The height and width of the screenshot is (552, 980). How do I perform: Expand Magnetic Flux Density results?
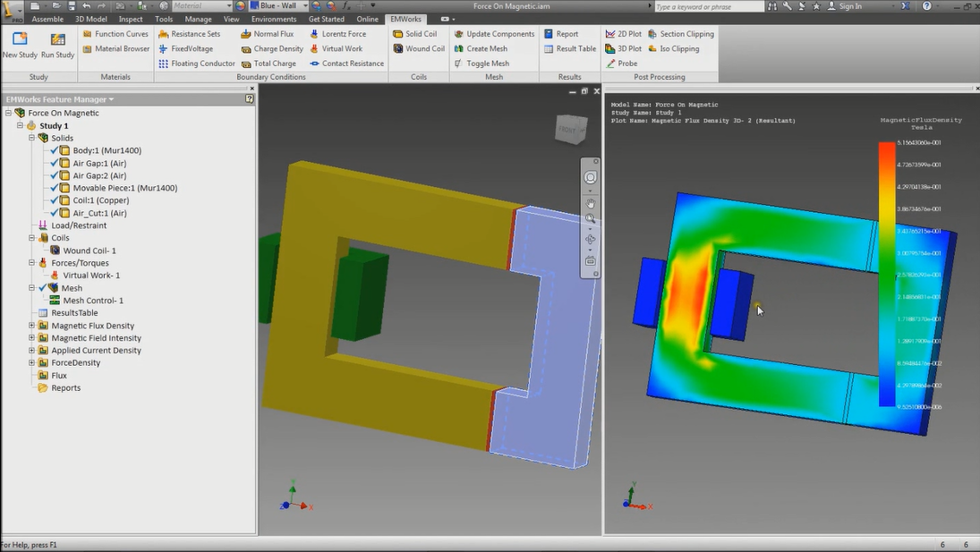pyautogui.click(x=31, y=326)
